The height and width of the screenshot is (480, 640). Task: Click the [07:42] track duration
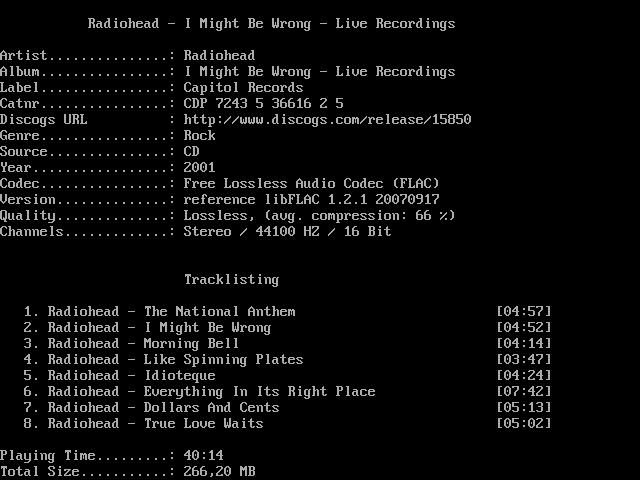pyautogui.click(x=523, y=392)
